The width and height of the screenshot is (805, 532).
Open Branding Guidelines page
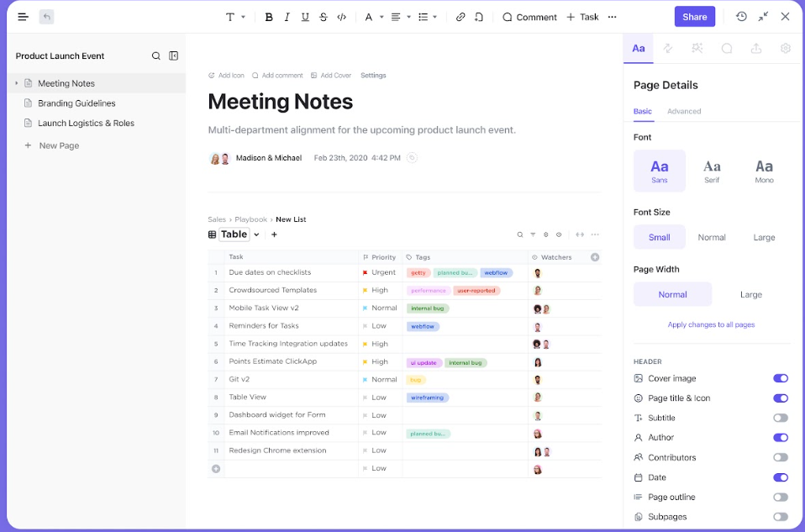point(76,103)
